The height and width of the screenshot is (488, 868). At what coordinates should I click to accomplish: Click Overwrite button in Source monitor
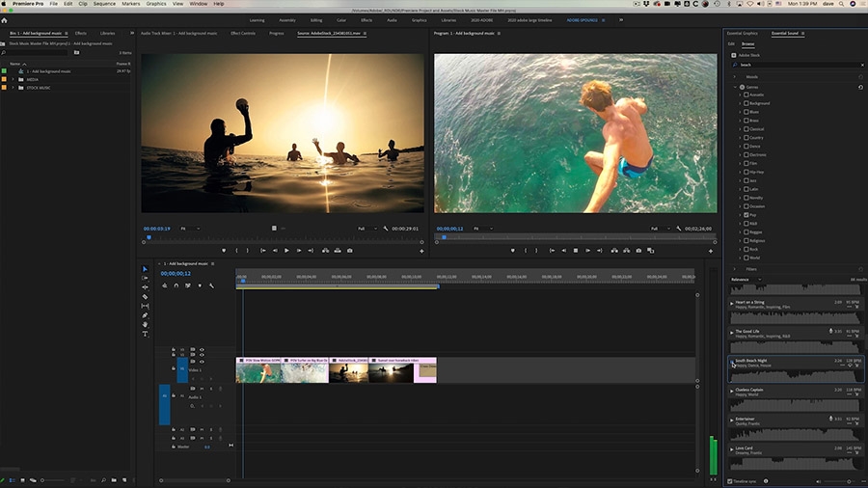click(x=338, y=251)
